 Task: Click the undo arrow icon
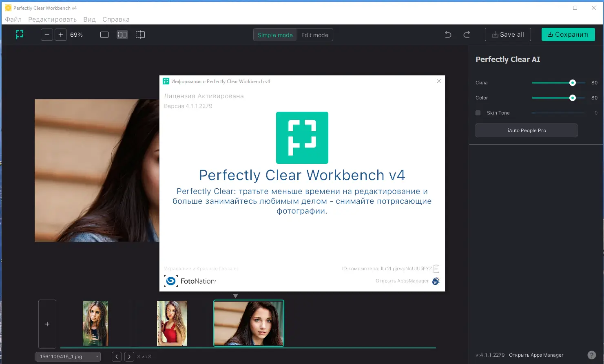coord(447,35)
